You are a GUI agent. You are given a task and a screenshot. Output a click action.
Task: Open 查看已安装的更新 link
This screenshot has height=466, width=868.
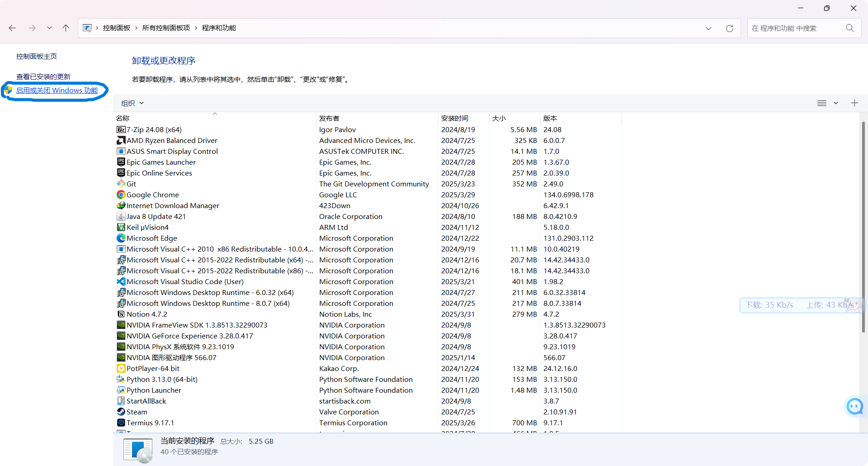pos(43,77)
